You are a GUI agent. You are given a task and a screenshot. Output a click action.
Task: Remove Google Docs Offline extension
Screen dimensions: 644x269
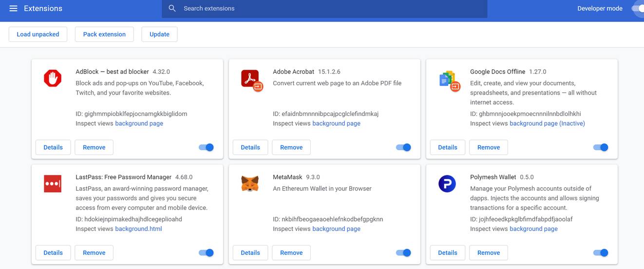tap(489, 147)
